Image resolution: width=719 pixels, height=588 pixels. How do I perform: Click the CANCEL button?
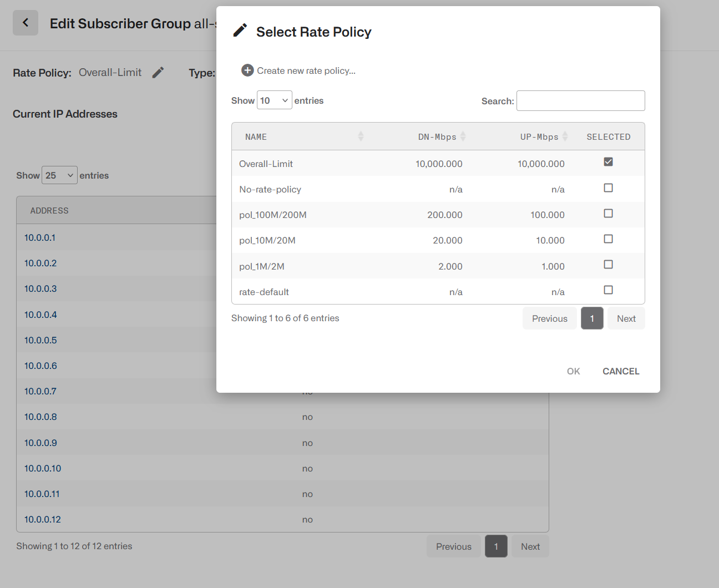tap(621, 371)
